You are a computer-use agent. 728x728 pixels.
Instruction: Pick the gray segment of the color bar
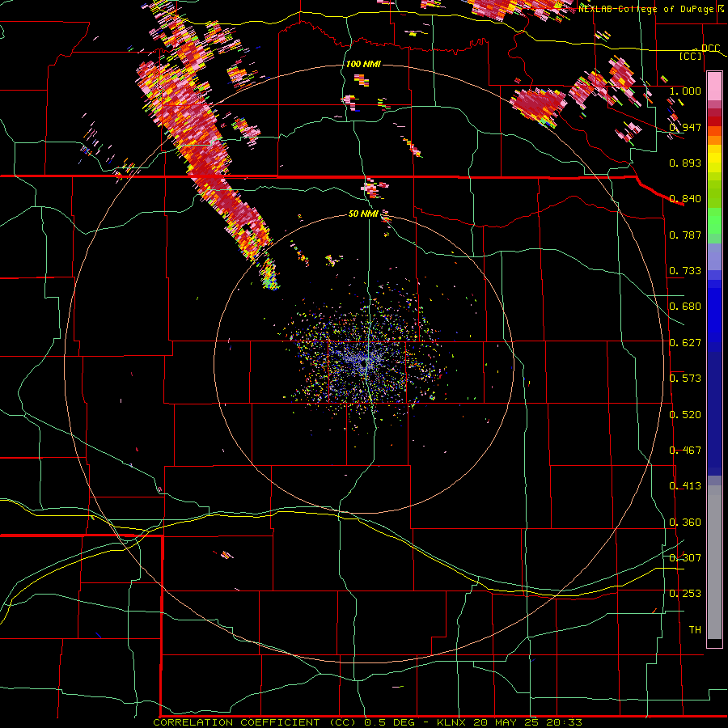point(714,562)
